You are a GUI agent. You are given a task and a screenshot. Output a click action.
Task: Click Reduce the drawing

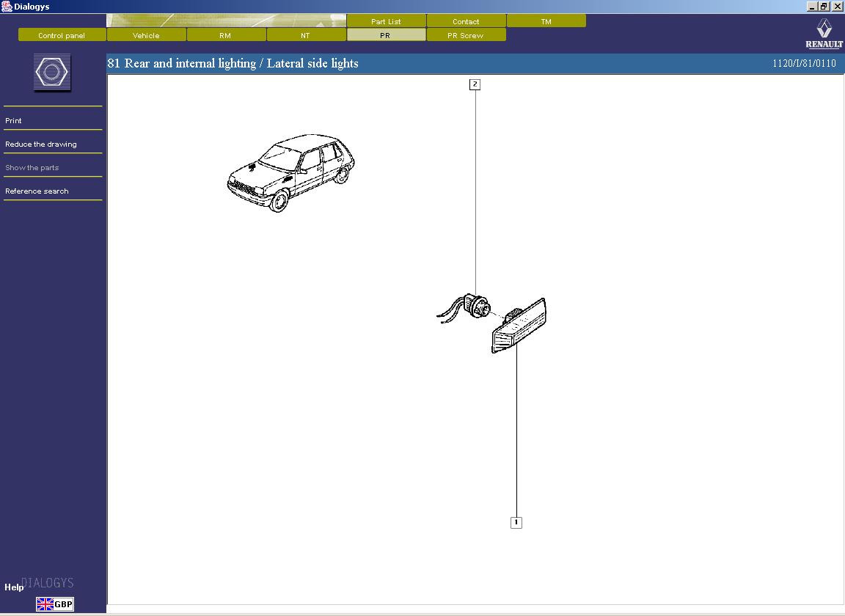click(41, 144)
